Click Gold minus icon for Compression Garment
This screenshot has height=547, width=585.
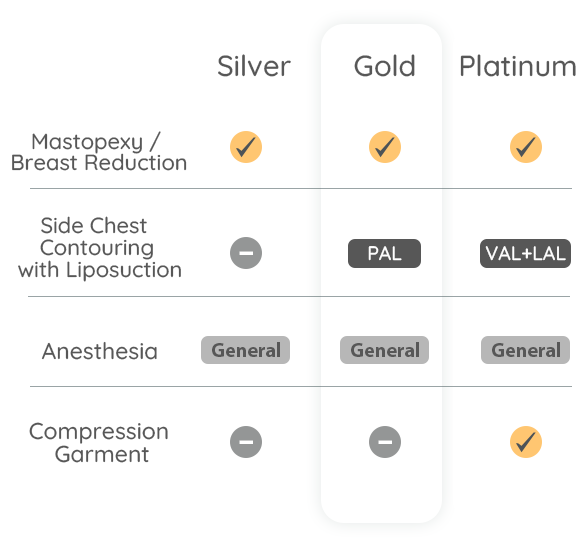pyautogui.click(x=385, y=442)
